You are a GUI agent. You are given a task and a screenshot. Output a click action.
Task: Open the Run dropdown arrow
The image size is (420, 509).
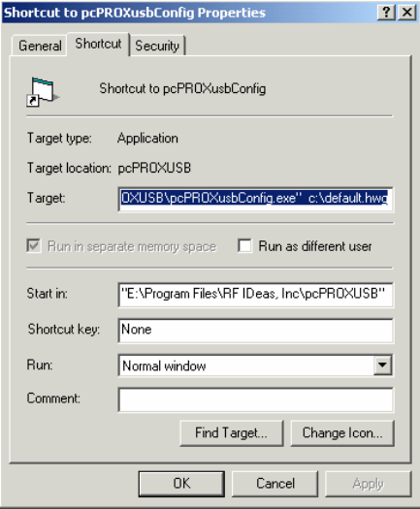382,366
